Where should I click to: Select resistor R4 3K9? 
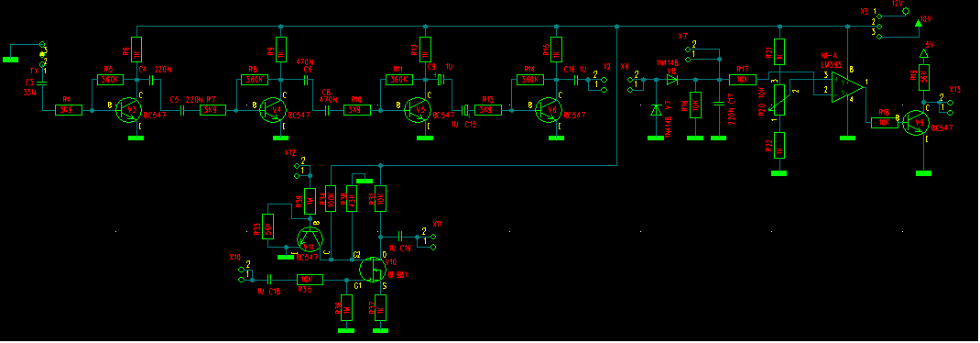tap(68, 110)
